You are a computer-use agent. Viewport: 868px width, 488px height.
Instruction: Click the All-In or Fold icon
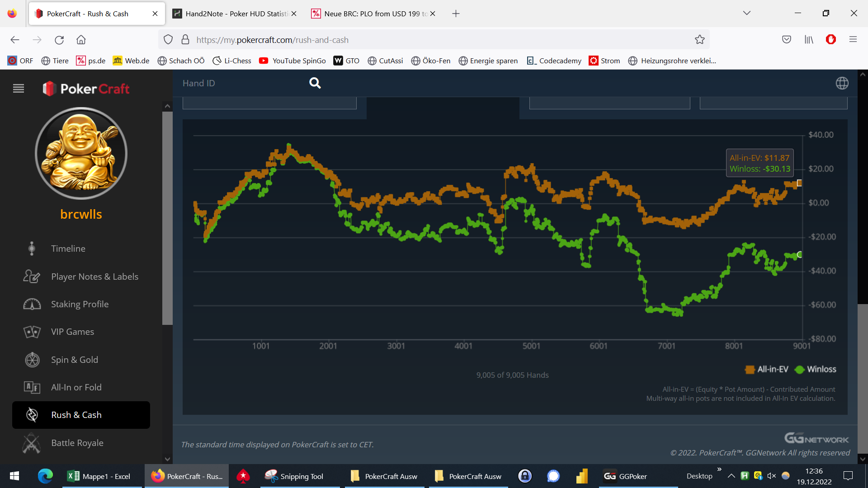point(32,387)
